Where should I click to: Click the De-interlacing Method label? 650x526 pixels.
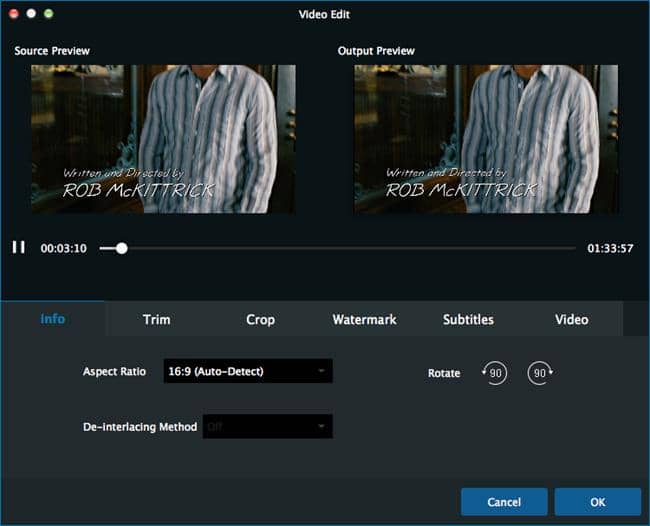(x=140, y=427)
